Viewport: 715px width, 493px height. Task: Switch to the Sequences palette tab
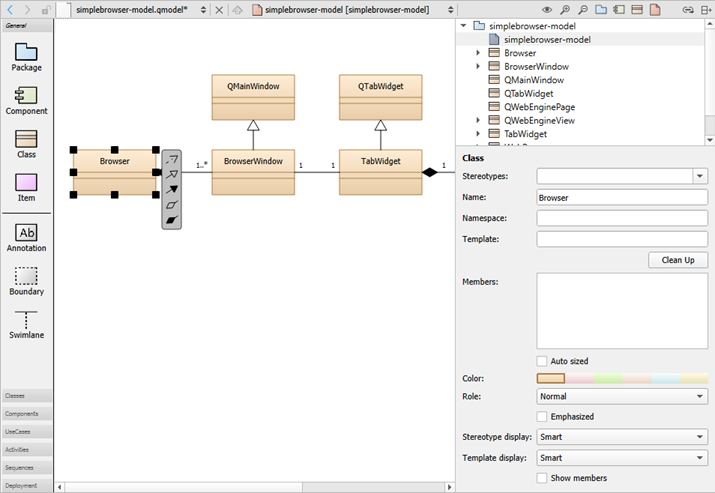coord(26,467)
